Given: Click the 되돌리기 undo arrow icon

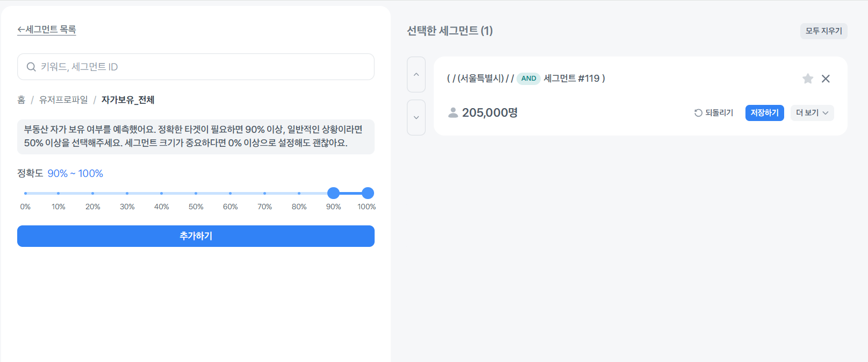Looking at the screenshot, I should tap(698, 113).
